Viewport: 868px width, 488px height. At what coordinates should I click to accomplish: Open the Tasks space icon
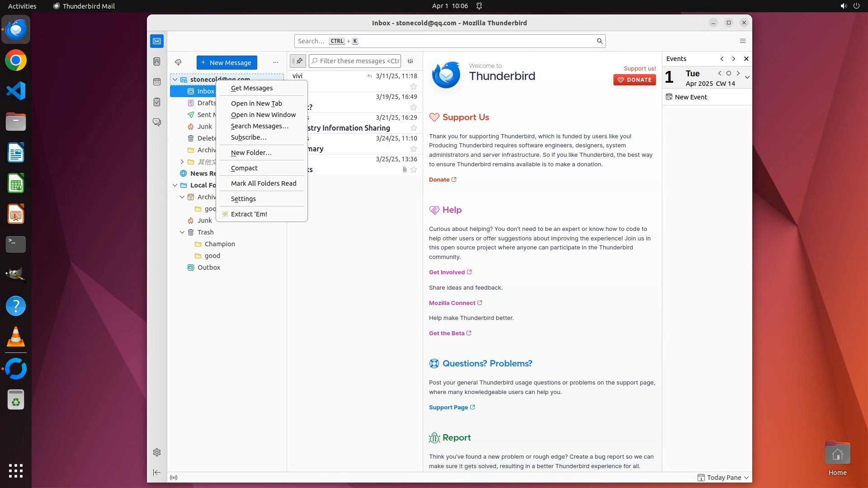[157, 102]
